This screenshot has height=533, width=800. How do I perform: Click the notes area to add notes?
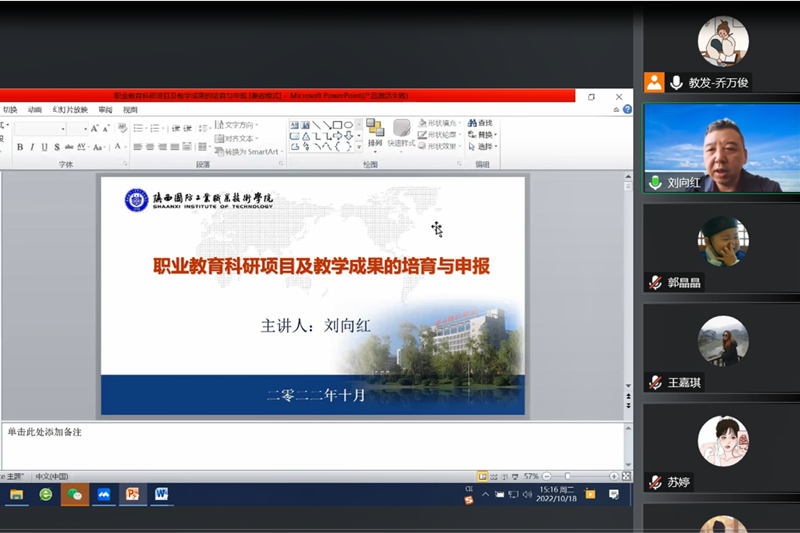[x=300, y=444]
